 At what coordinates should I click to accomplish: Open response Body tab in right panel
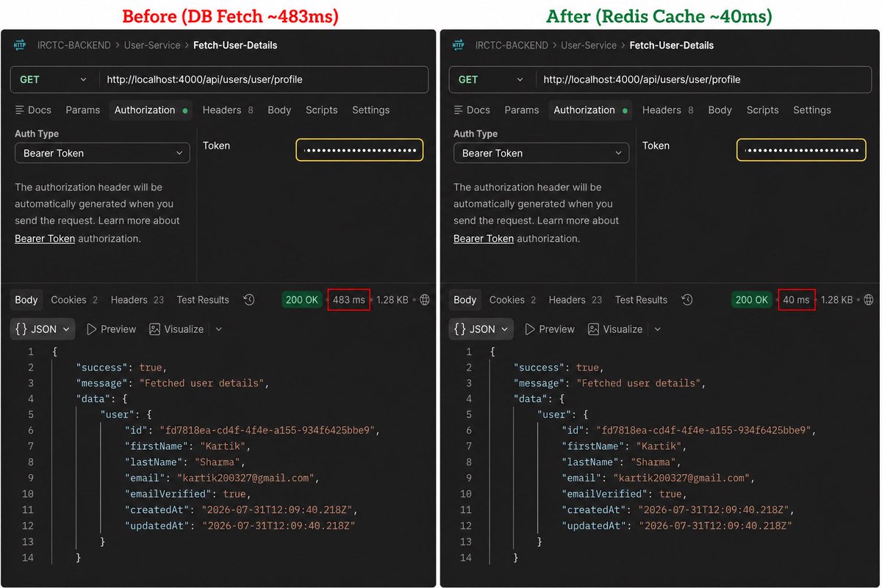(465, 300)
